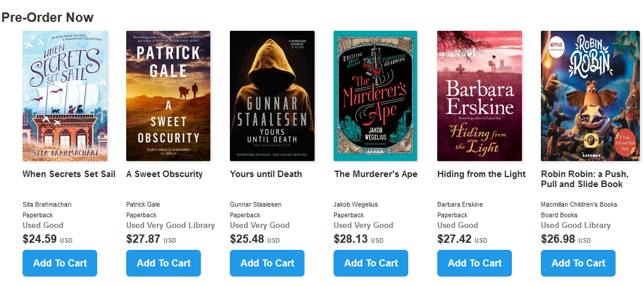Open the Hiding from the Light title

[x=481, y=174]
